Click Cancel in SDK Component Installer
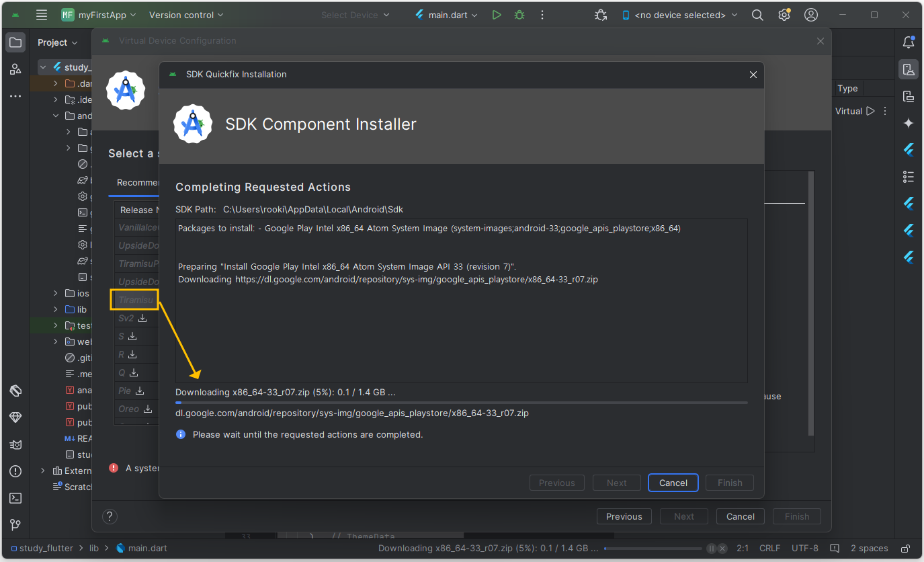The height and width of the screenshot is (562, 924). coord(673,483)
